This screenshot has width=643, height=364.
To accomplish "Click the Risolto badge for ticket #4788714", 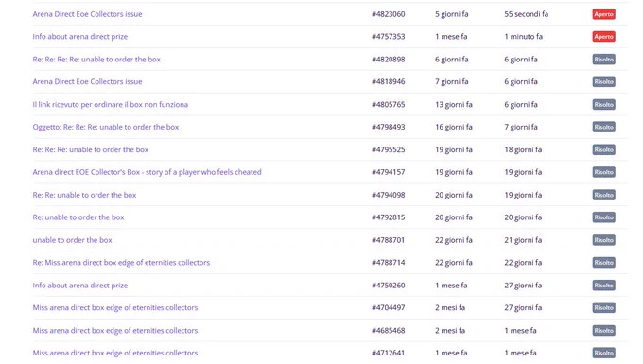I will click(603, 263).
